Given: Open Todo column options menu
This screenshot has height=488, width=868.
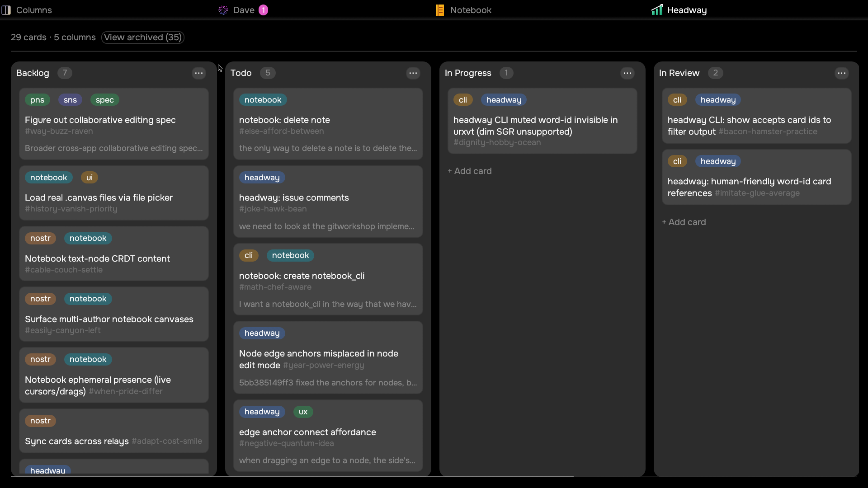Looking at the screenshot, I should point(413,73).
